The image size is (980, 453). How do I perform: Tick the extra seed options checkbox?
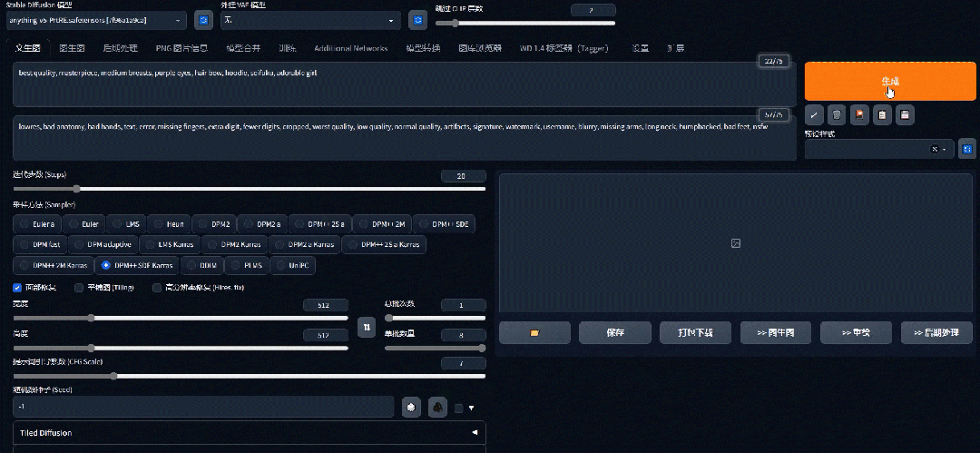(459, 408)
